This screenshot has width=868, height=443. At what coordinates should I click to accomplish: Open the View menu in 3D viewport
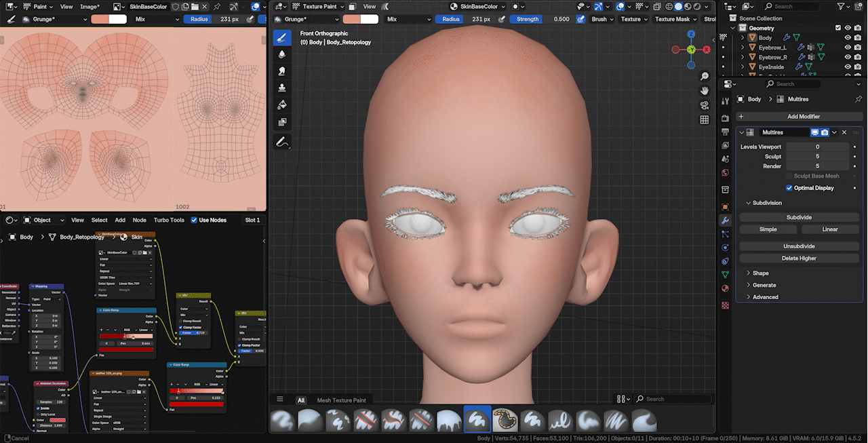[370, 6]
